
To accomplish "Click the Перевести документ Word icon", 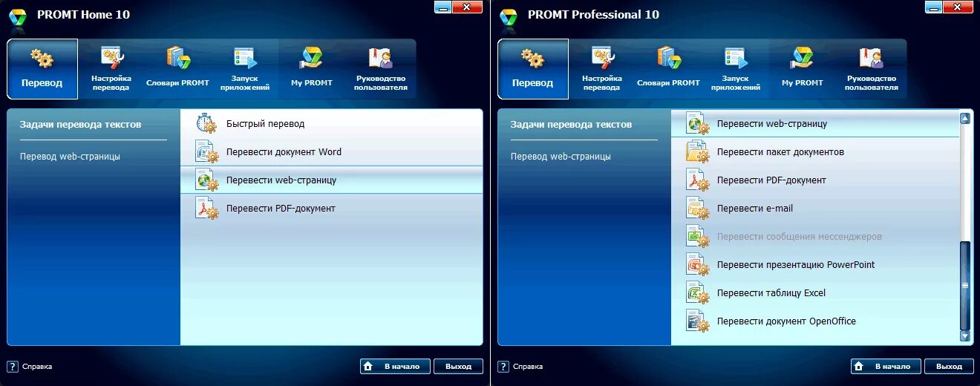I will point(207,152).
